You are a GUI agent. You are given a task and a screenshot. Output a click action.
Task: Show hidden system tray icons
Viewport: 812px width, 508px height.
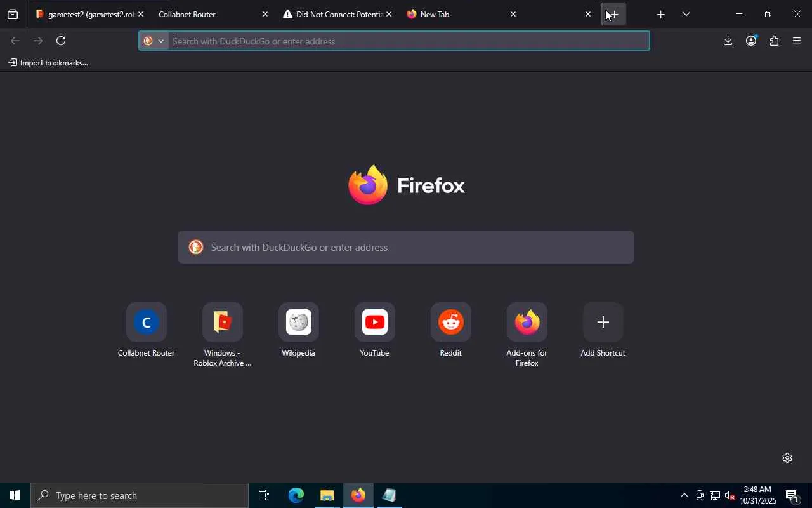click(684, 496)
